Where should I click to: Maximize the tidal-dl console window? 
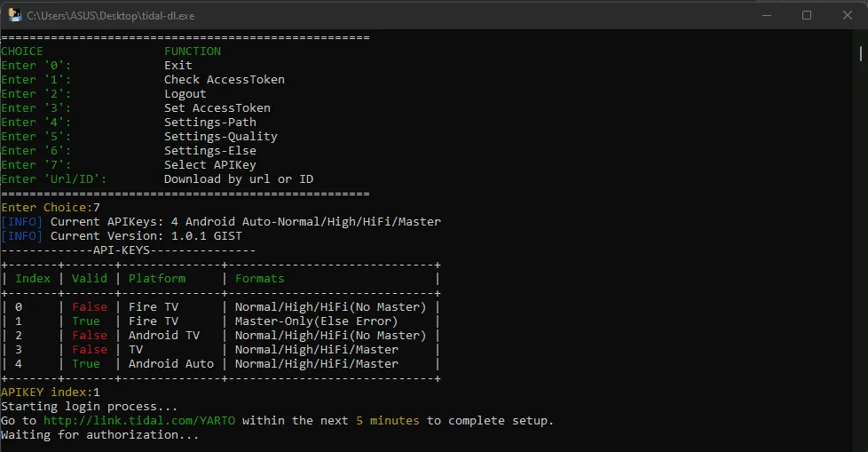coord(807,15)
